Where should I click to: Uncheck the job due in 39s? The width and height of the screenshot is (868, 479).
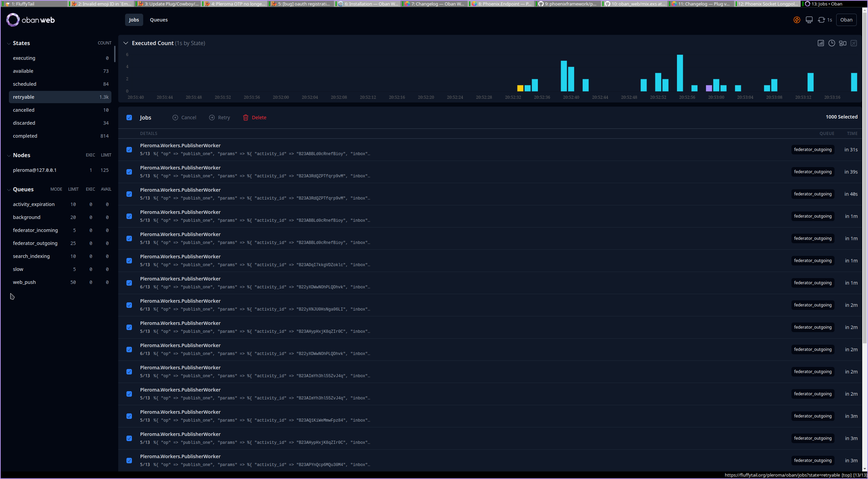point(129,172)
